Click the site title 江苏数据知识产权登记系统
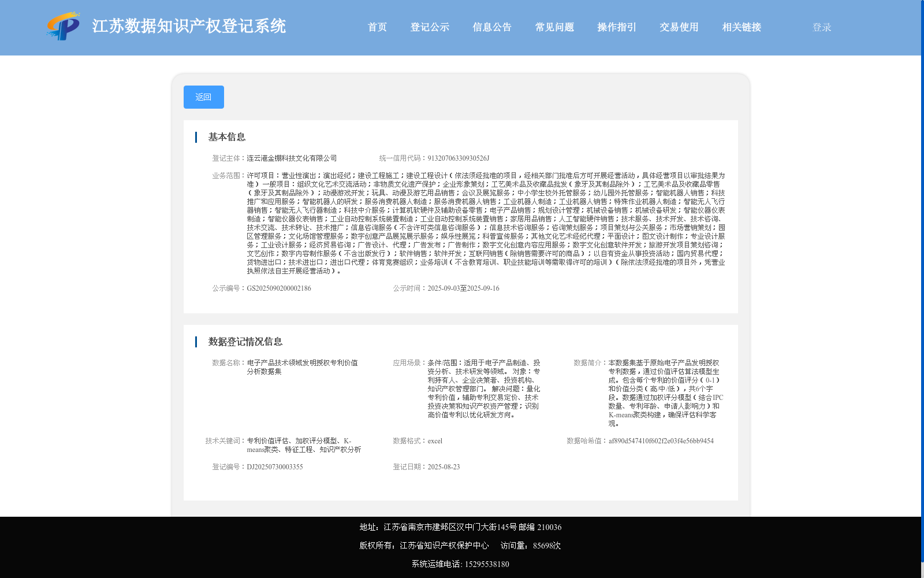 pyautogui.click(x=189, y=26)
